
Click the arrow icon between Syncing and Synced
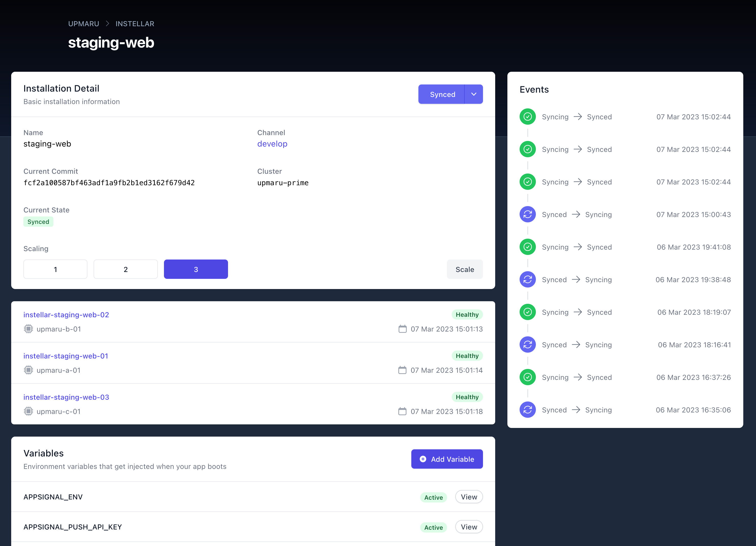click(x=578, y=117)
